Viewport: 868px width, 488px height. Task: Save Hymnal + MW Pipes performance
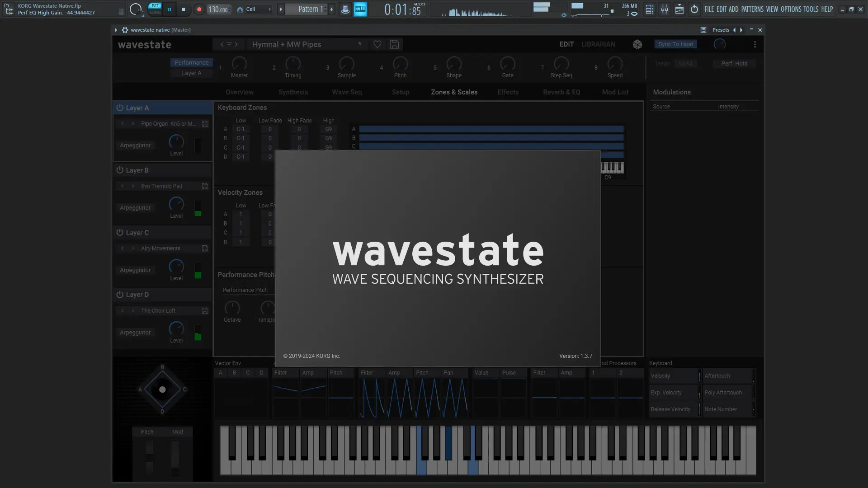394,44
